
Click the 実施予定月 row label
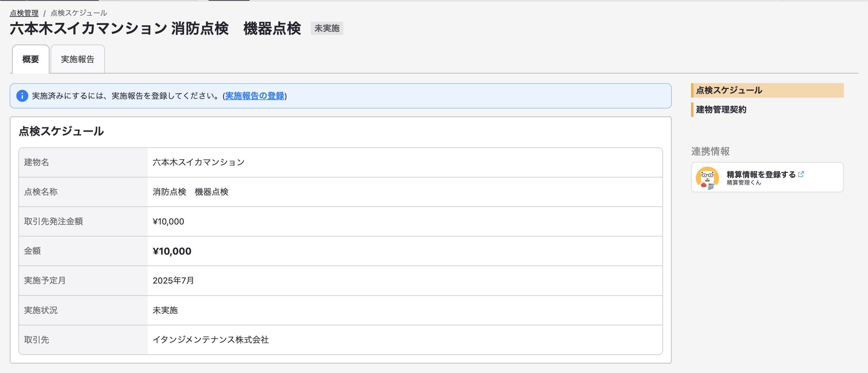45,280
